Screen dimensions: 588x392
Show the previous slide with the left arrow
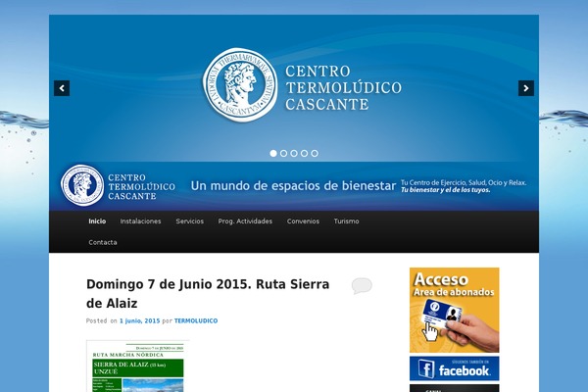(x=62, y=88)
